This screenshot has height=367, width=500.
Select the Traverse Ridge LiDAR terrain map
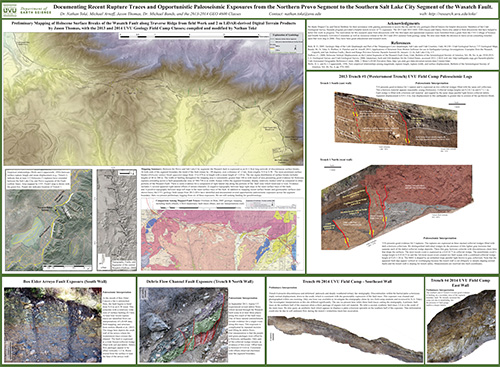[153, 99]
